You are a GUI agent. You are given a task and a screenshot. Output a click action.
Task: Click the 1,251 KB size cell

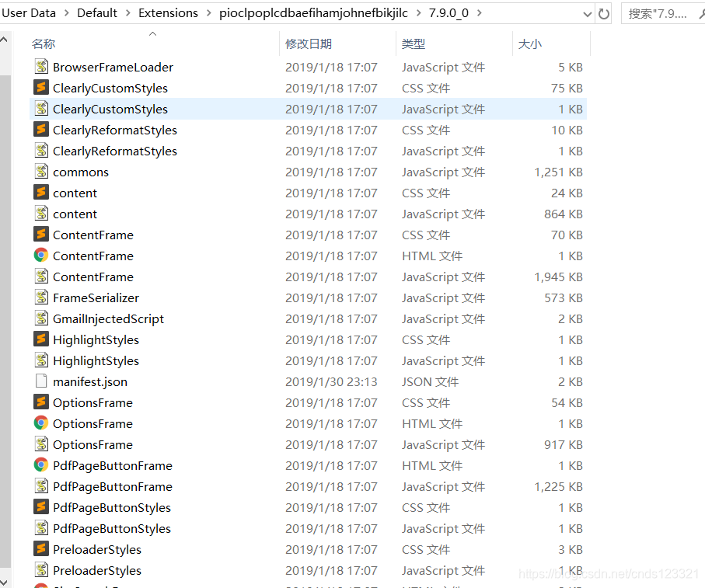[x=558, y=172]
